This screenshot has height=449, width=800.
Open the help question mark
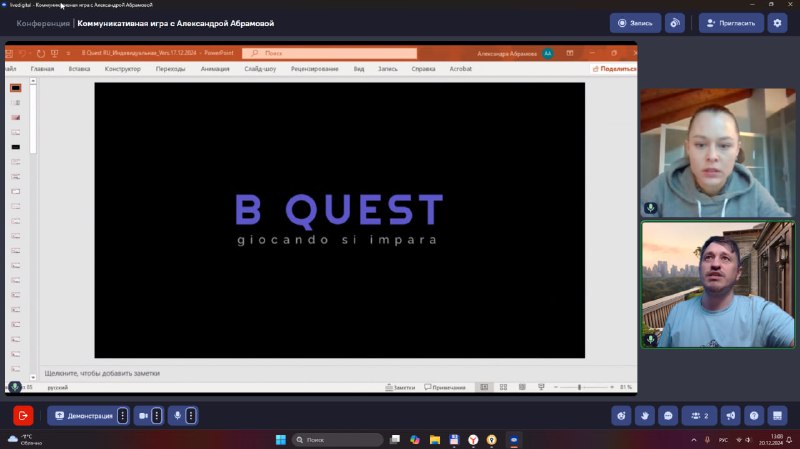pyautogui.click(x=754, y=416)
